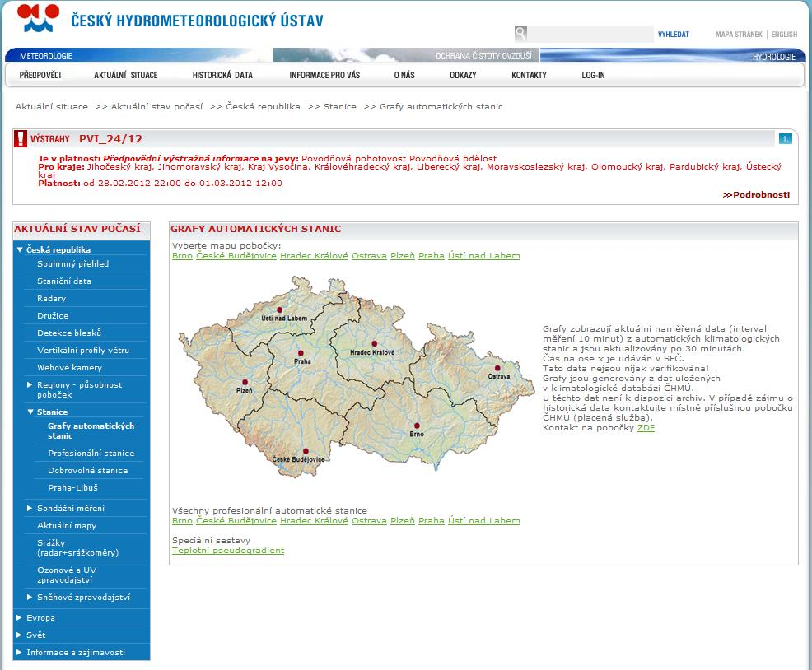Expand Sondážní měření section
The width and height of the screenshot is (812, 670).
tap(30, 509)
